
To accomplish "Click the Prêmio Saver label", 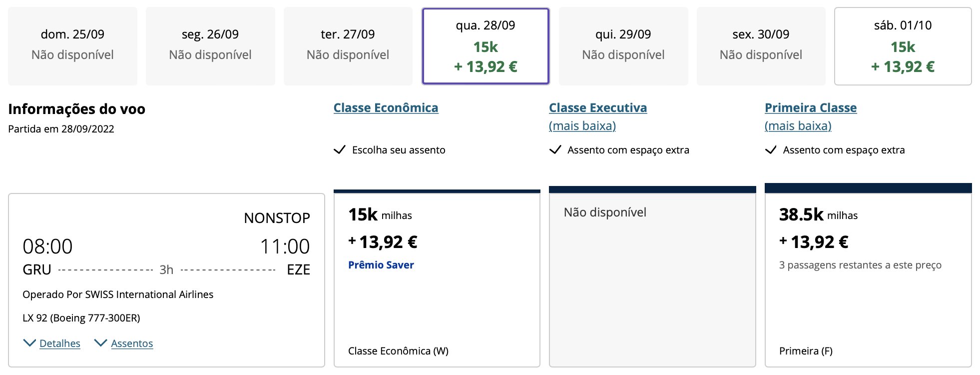I will (381, 265).
